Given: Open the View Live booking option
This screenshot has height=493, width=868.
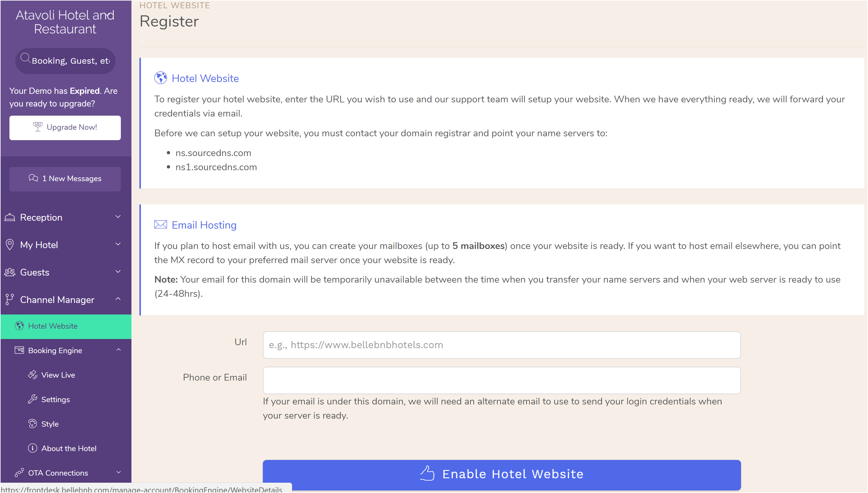Looking at the screenshot, I should [x=58, y=375].
